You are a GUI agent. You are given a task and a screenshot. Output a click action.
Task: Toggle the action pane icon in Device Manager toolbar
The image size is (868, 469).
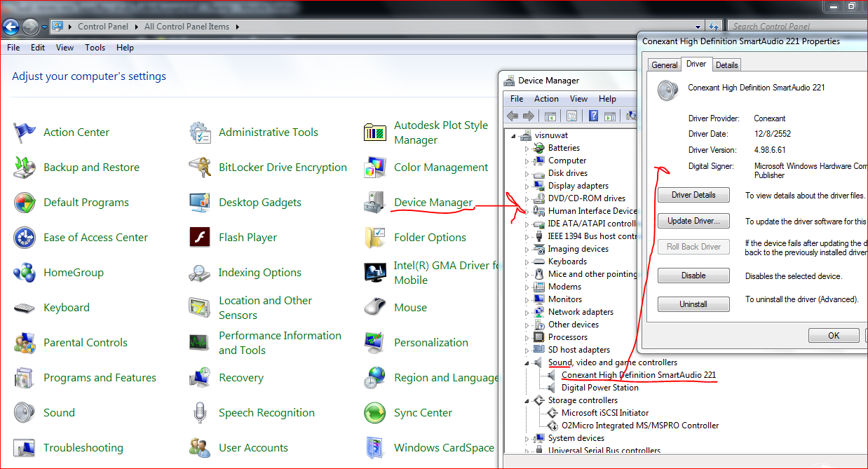[610, 116]
